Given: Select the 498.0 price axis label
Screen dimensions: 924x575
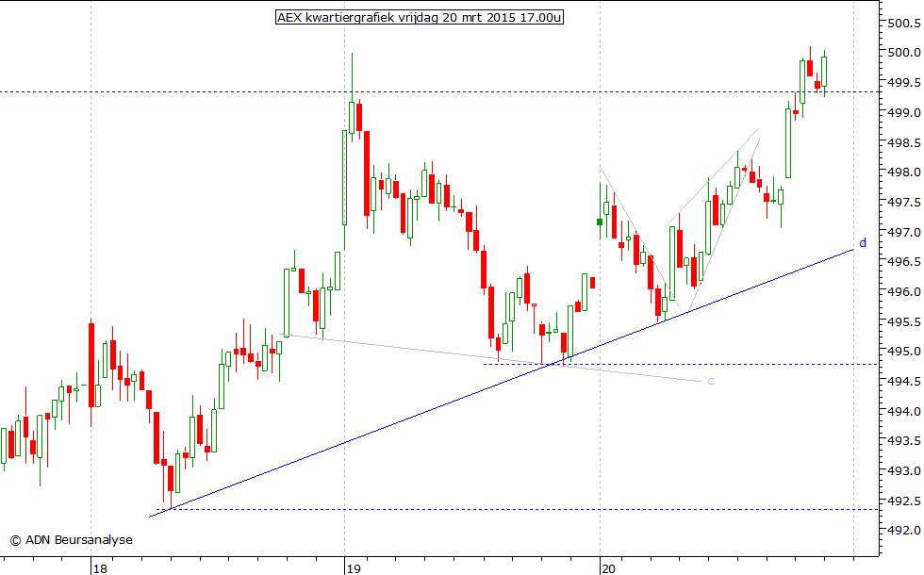Looking at the screenshot, I should pyautogui.click(x=904, y=172).
